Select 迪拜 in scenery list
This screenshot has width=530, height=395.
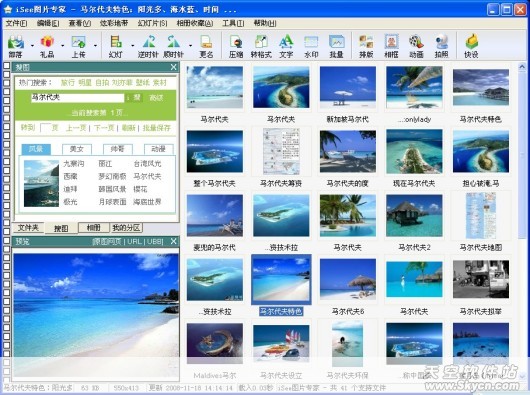point(70,189)
